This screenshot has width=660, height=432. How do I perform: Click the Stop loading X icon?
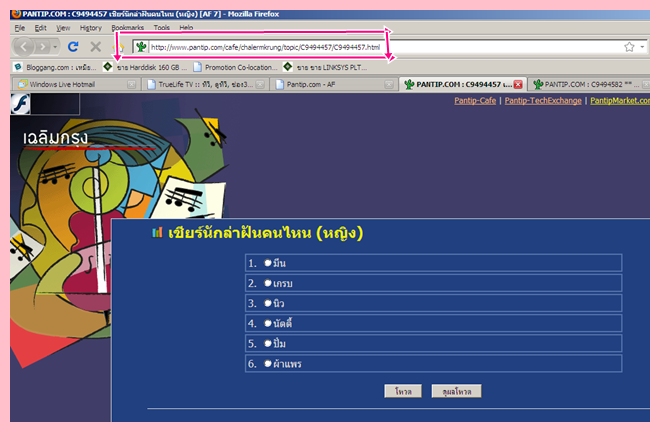(96, 46)
